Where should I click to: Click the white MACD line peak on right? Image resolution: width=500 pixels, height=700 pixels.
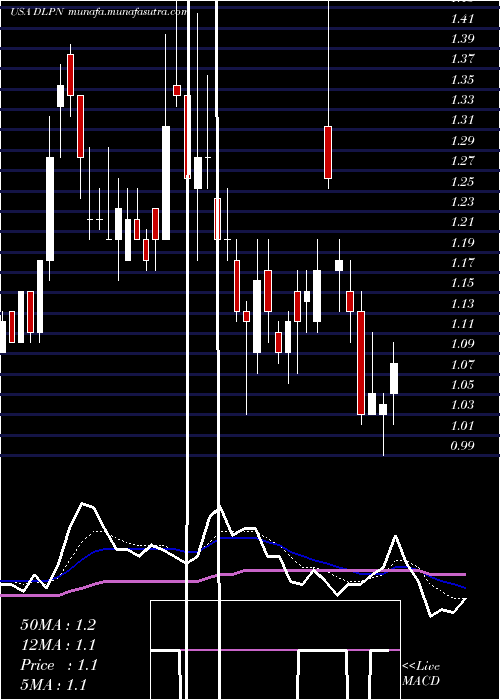point(395,536)
